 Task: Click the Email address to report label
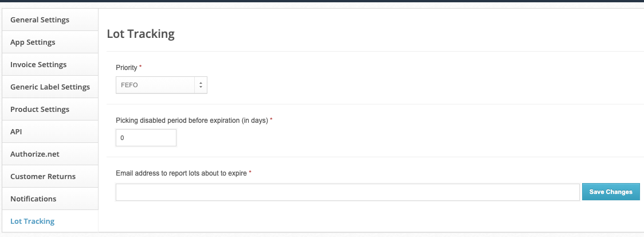pos(181,173)
